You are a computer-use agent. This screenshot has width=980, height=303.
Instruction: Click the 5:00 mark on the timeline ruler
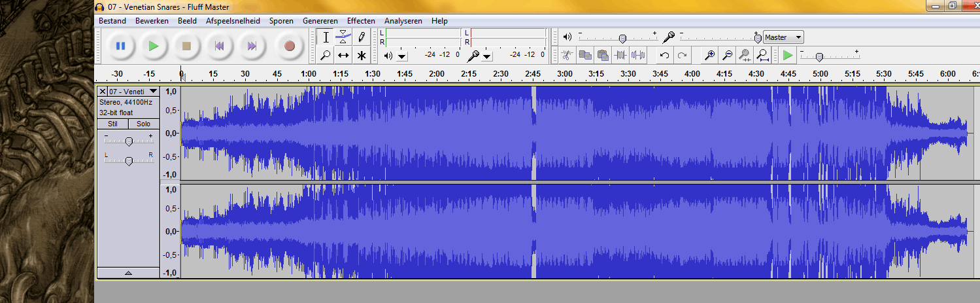point(820,73)
